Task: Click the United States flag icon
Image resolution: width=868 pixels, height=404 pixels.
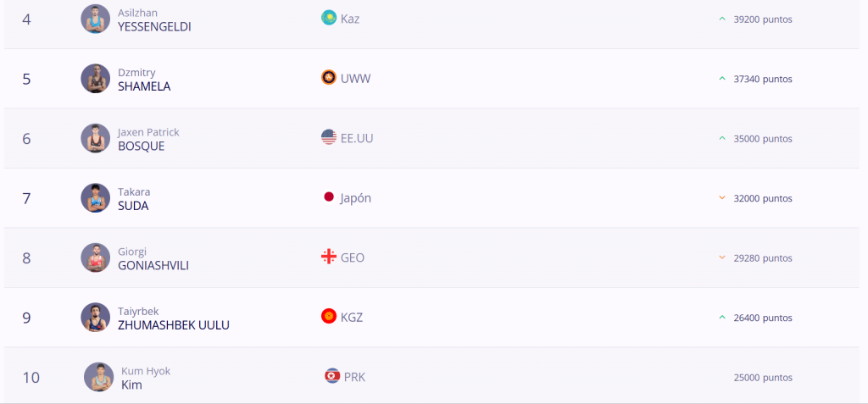Action: (x=329, y=137)
